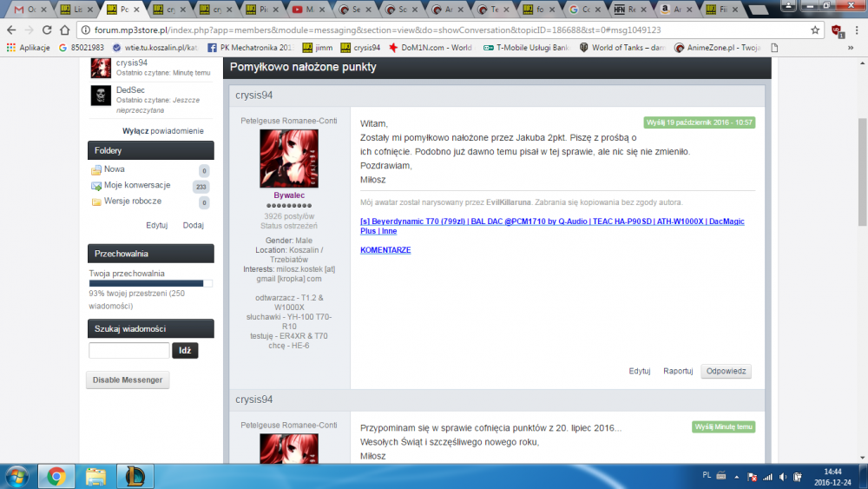868x489 pixels.
Task: Click the volume icon in the system tray
Action: [783, 476]
